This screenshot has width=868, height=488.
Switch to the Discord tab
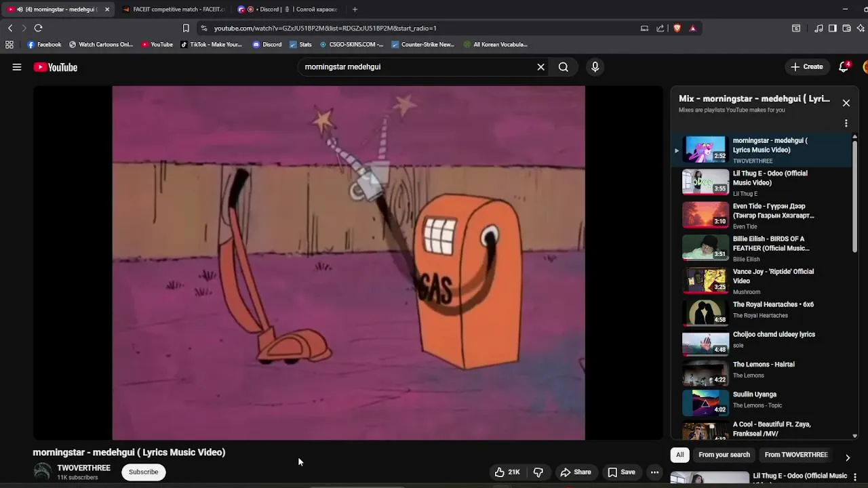[288, 9]
